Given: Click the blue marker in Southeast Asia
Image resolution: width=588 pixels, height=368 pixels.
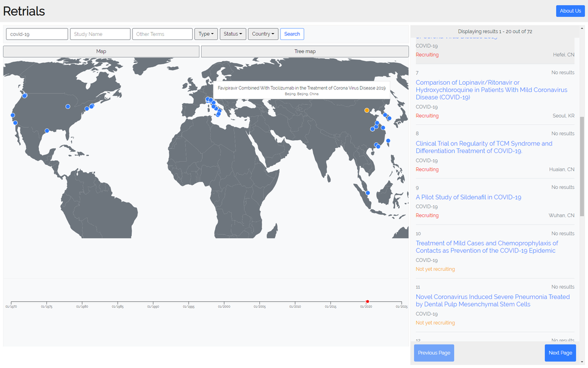Looking at the screenshot, I should 367,193.
